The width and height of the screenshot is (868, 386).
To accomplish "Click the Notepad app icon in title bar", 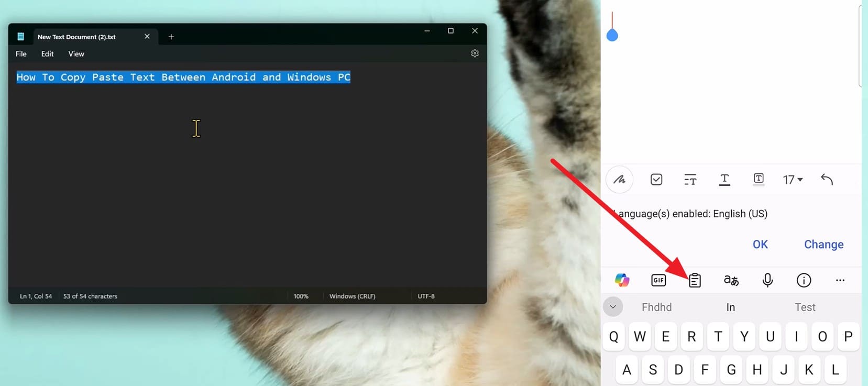I will coord(21,37).
